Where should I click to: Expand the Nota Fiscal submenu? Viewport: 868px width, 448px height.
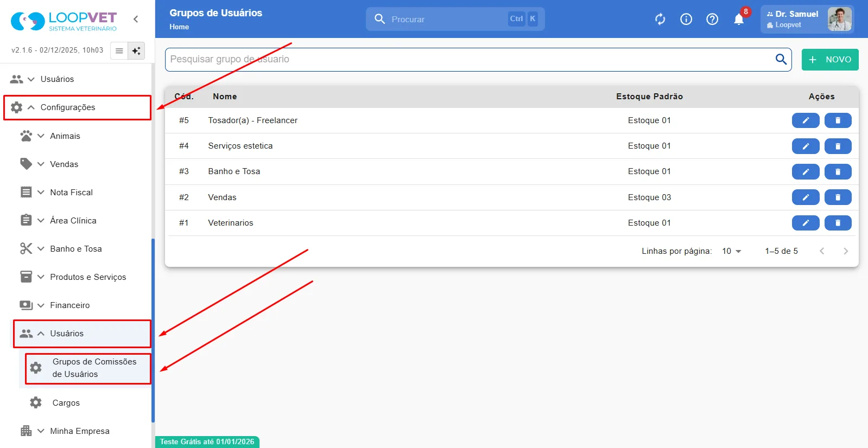pyautogui.click(x=41, y=192)
